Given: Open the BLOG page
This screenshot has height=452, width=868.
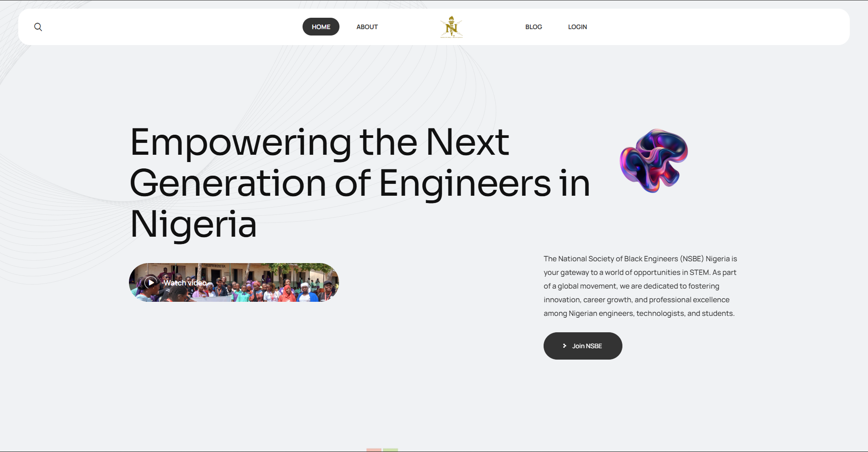Looking at the screenshot, I should point(534,27).
